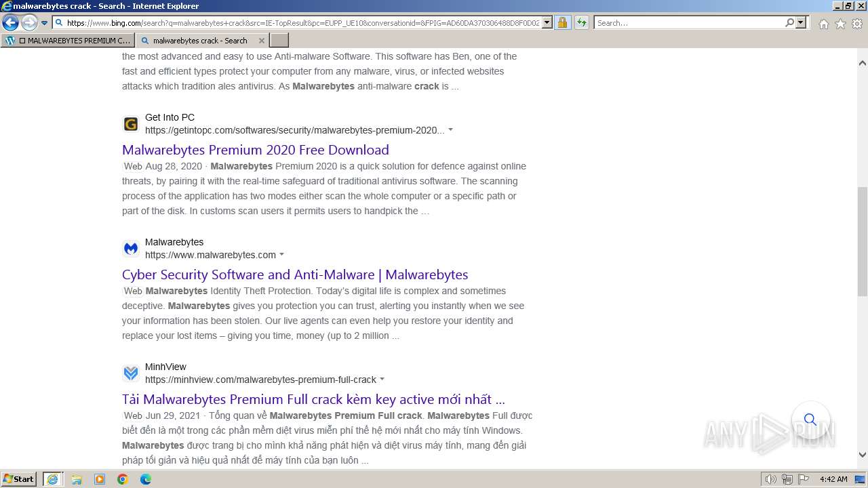Click the Malwarebytes site favicon
868x488 pixels.
[x=131, y=249]
